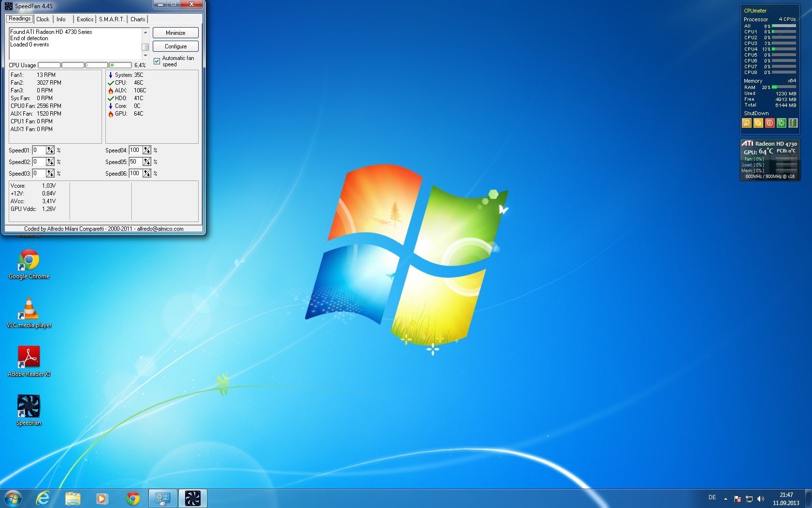Click the Show desktop button
Screen dimensions: 812x508
pos(808,498)
